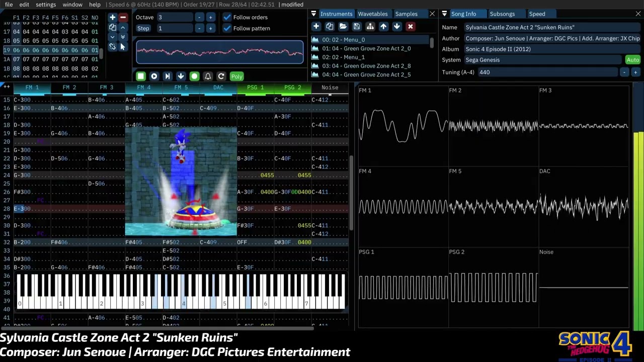The image size is (644, 362).
Task: Click the Step label button
Action: 143,28
